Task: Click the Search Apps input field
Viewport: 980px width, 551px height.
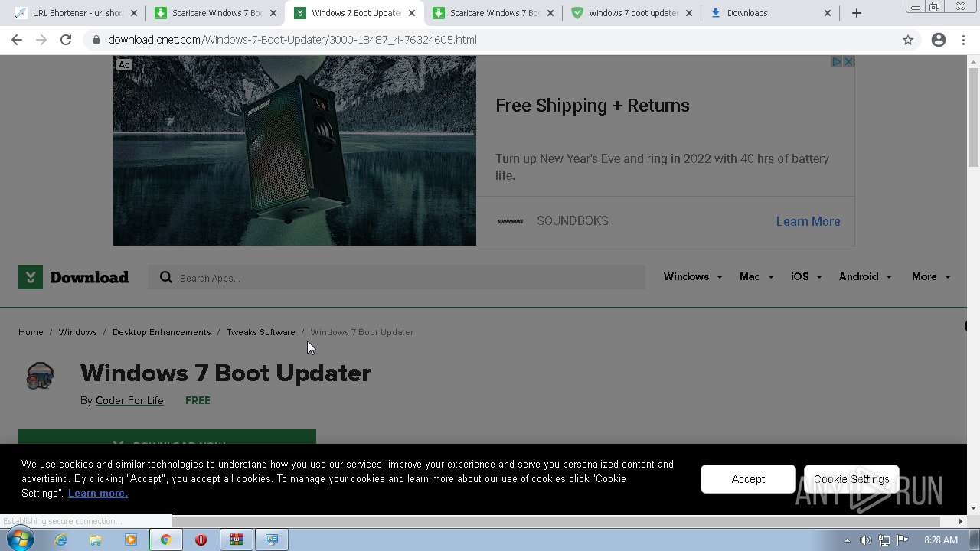Action: point(397,278)
